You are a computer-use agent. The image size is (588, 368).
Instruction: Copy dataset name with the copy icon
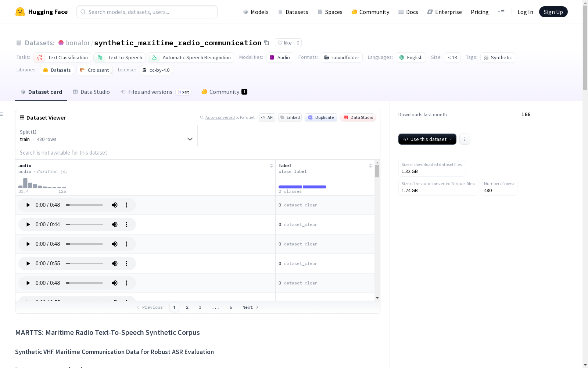pos(267,43)
